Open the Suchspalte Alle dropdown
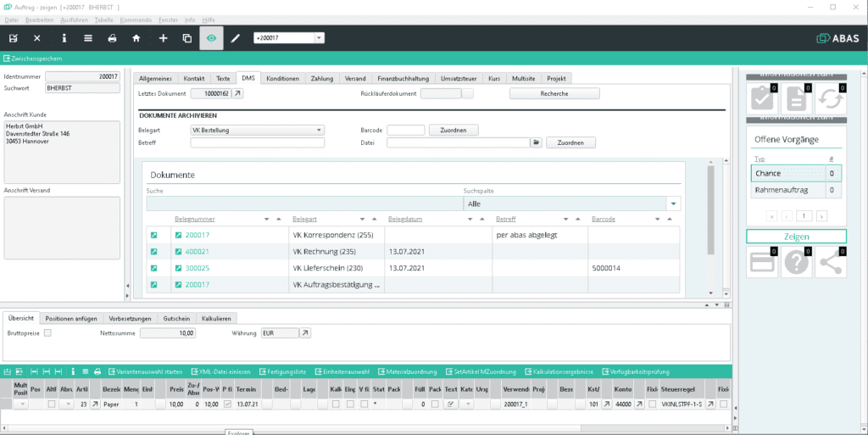The width and height of the screenshot is (868, 435). click(x=673, y=204)
